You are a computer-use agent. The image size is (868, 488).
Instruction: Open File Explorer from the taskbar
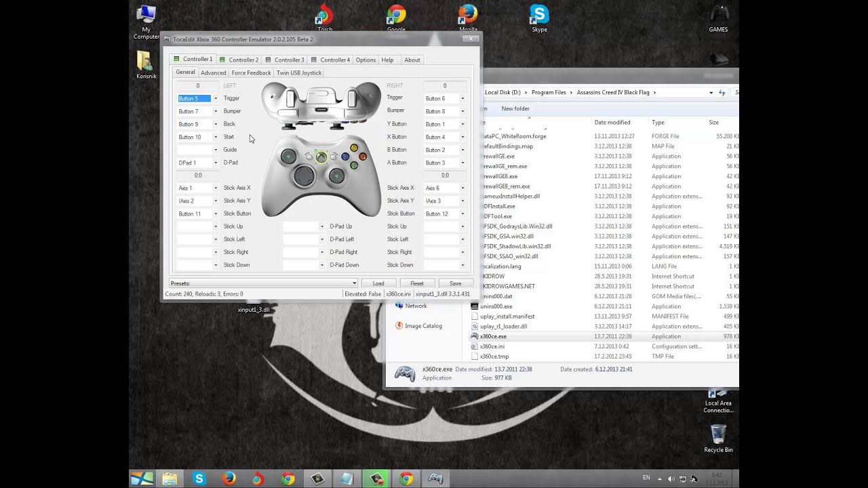[x=170, y=479]
